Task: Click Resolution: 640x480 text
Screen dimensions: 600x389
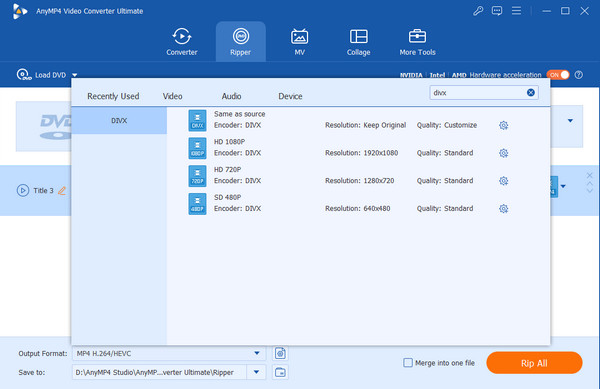Action: (x=358, y=208)
